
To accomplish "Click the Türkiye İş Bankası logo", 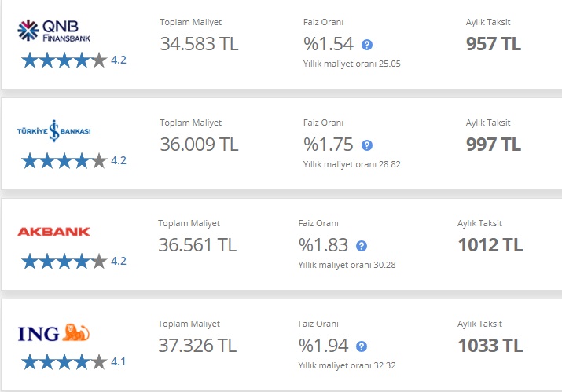I will [x=53, y=131].
